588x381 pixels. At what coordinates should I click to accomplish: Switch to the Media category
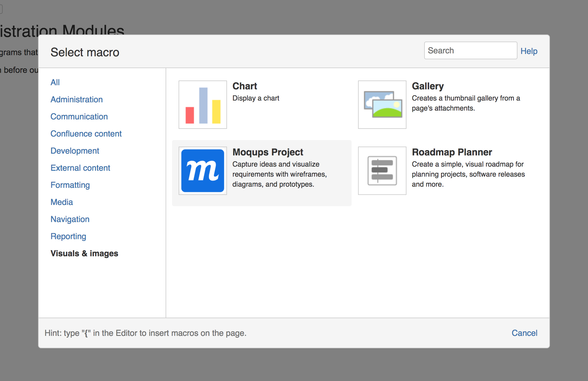(x=62, y=202)
